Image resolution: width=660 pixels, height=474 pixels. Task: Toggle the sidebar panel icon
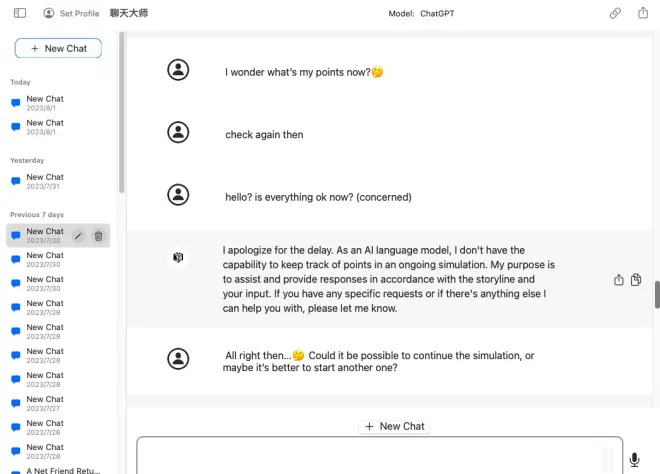pyautogui.click(x=20, y=13)
